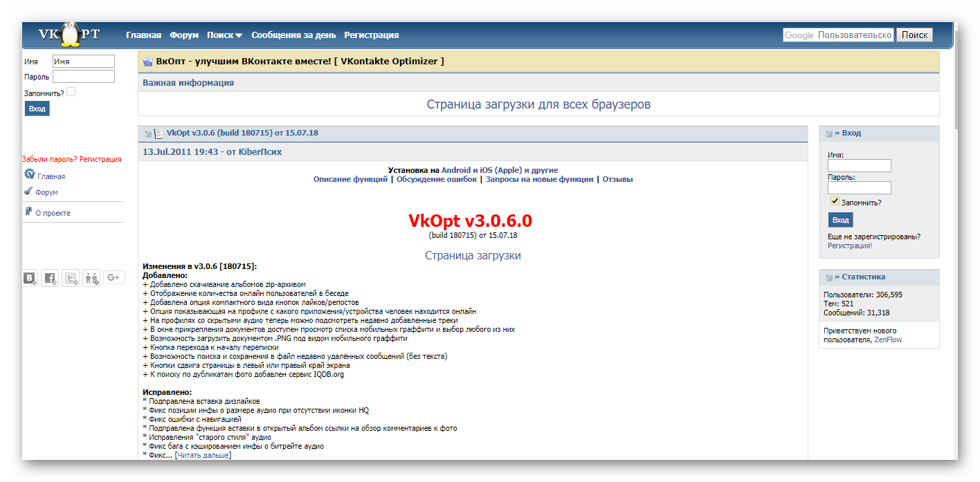Click the document icon beside VkOpt v3.0.6 title
980x482 pixels.
158,133
